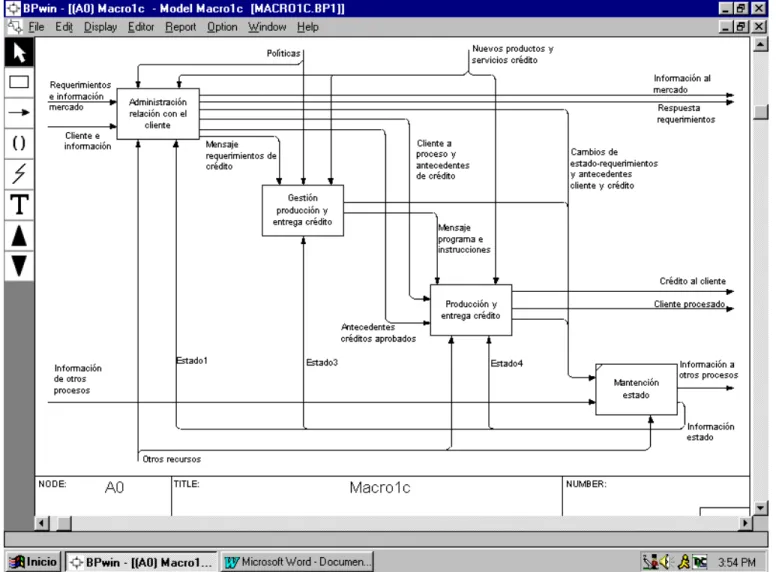Viewport: 776px width, 572px height.
Task: Click the Estado1 arrow label
Action: pyautogui.click(x=192, y=361)
